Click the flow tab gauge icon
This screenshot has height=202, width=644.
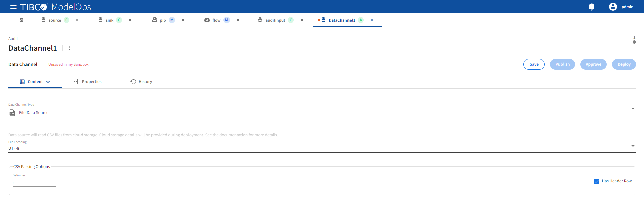click(207, 20)
